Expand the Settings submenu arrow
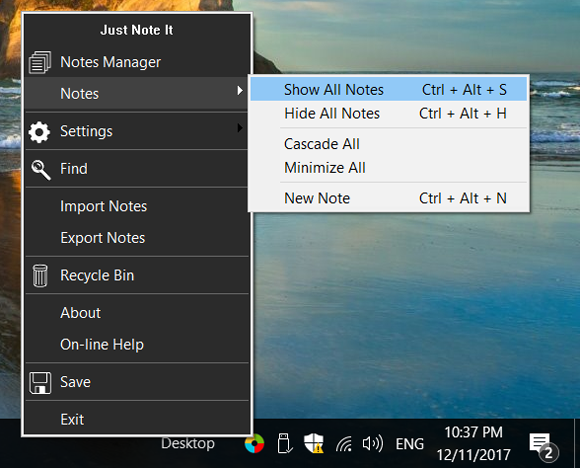The width and height of the screenshot is (580, 468). click(x=240, y=128)
